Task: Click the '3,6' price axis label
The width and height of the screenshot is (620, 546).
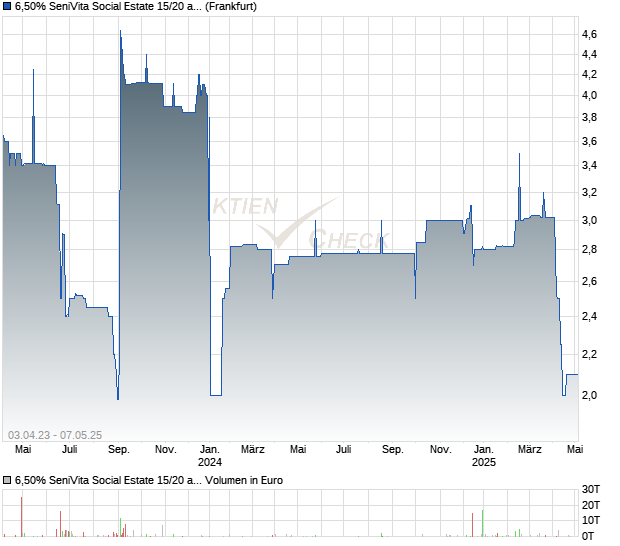Action: click(589, 141)
